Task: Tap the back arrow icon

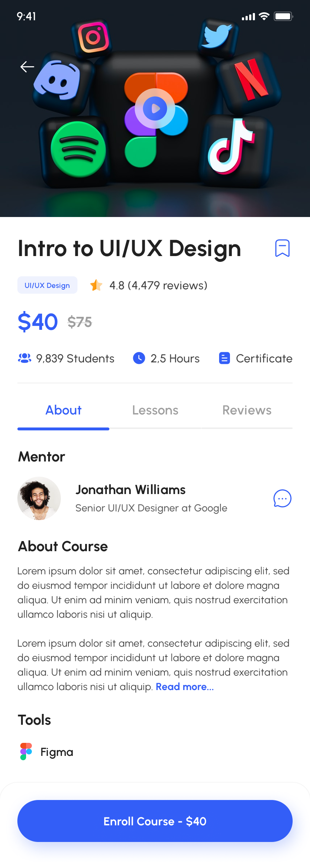Action: [x=27, y=67]
